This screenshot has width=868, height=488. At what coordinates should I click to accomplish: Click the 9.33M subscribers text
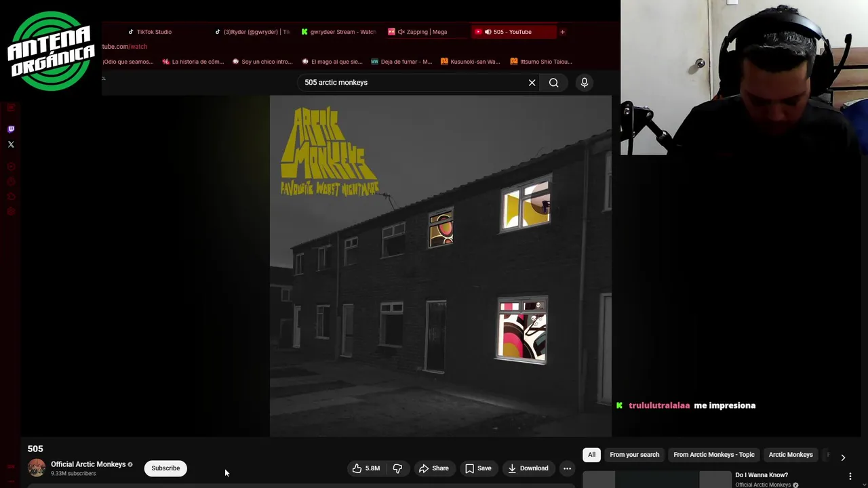(73, 474)
